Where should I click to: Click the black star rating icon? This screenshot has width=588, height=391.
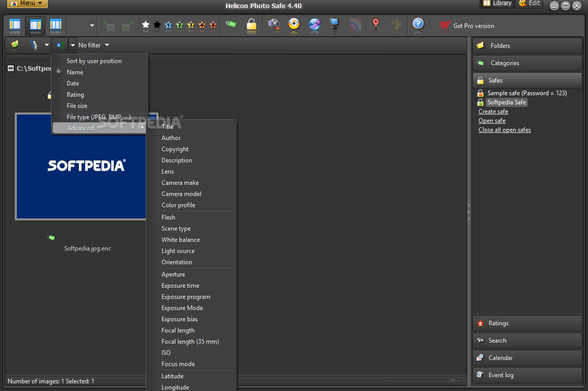(157, 25)
